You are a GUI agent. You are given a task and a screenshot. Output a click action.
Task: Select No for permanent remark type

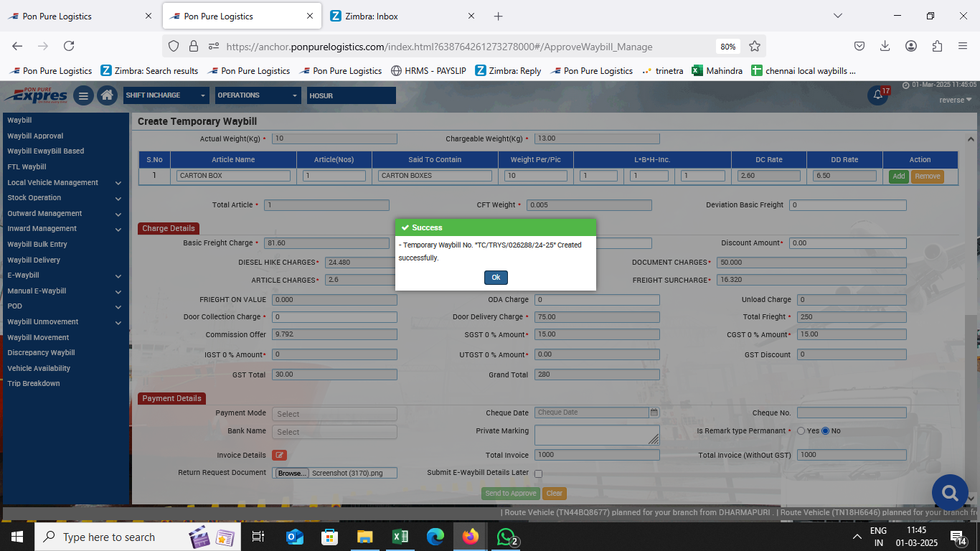[825, 431]
